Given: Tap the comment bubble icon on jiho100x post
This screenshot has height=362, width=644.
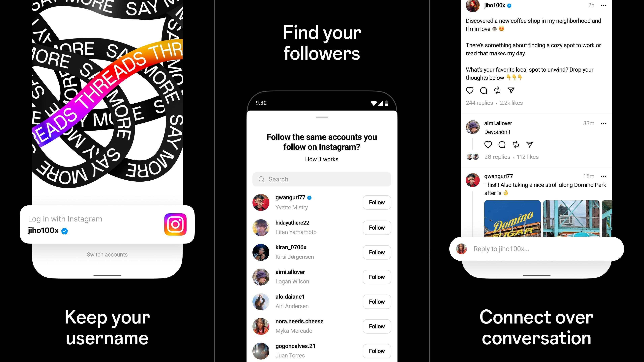Looking at the screenshot, I should click(x=483, y=90).
